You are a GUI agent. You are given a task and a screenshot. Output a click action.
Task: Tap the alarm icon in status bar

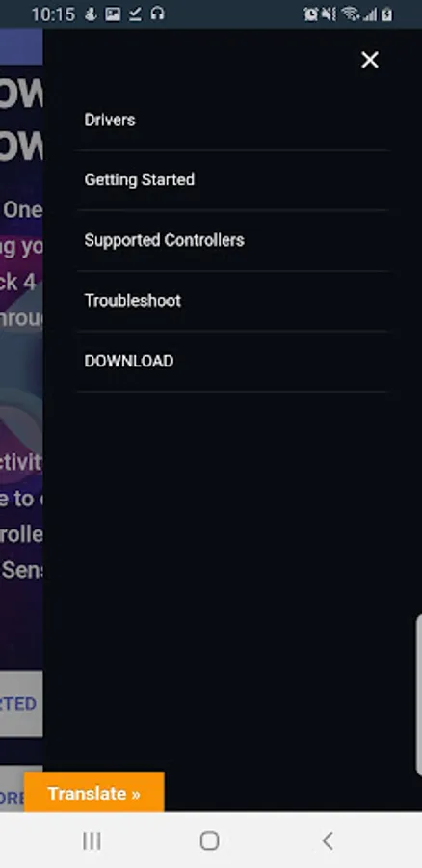(x=311, y=14)
